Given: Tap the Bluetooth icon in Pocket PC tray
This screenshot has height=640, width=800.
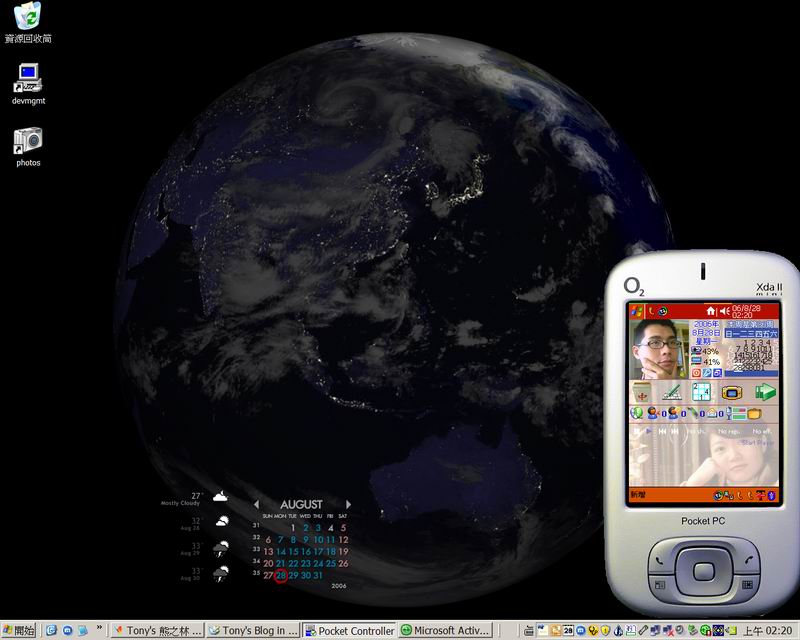Looking at the screenshot, I should (x=772, y=495).
